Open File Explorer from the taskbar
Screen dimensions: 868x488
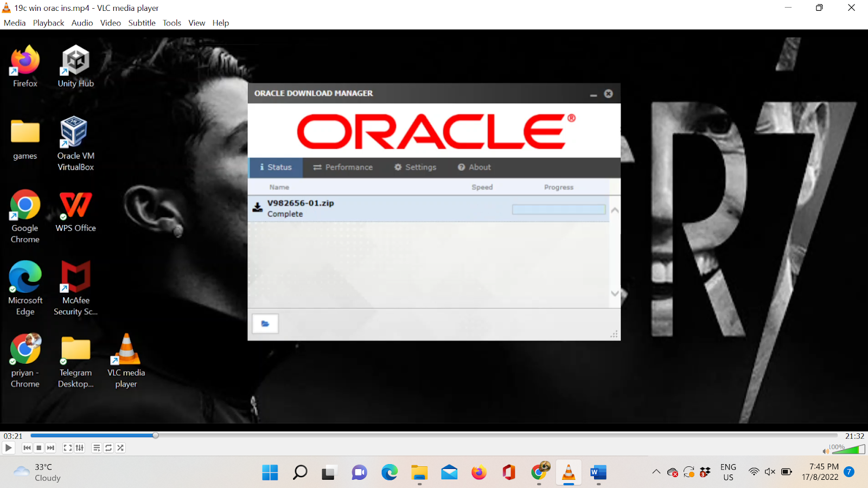pos(419,473)
